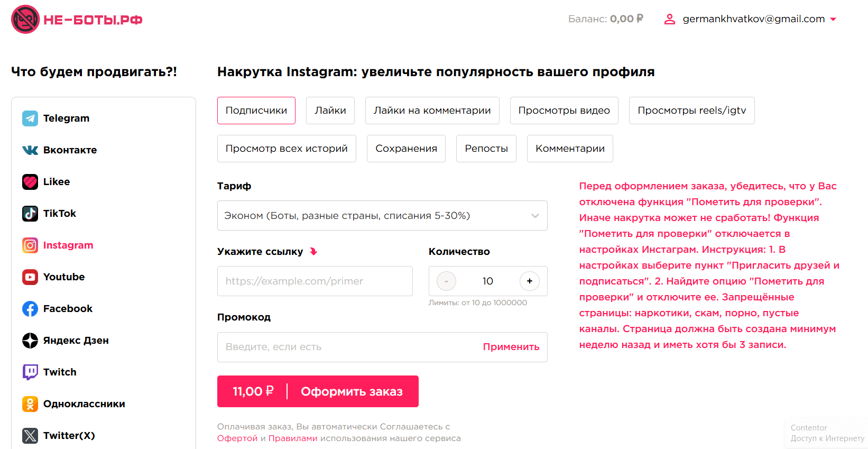This screenshot has width=868, height=449.
Task: Open the Офертой link
Action: click(237, 438)
